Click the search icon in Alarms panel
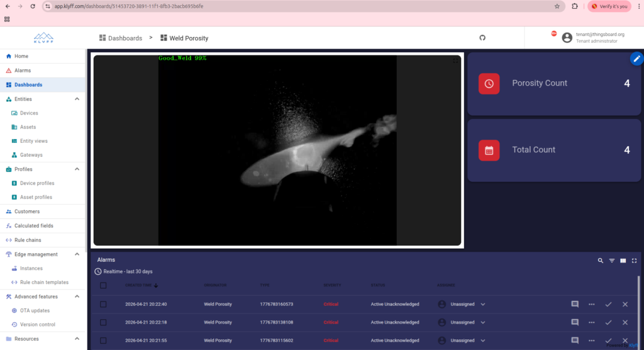Screen dimensions: 644x350 coord(600,260)
